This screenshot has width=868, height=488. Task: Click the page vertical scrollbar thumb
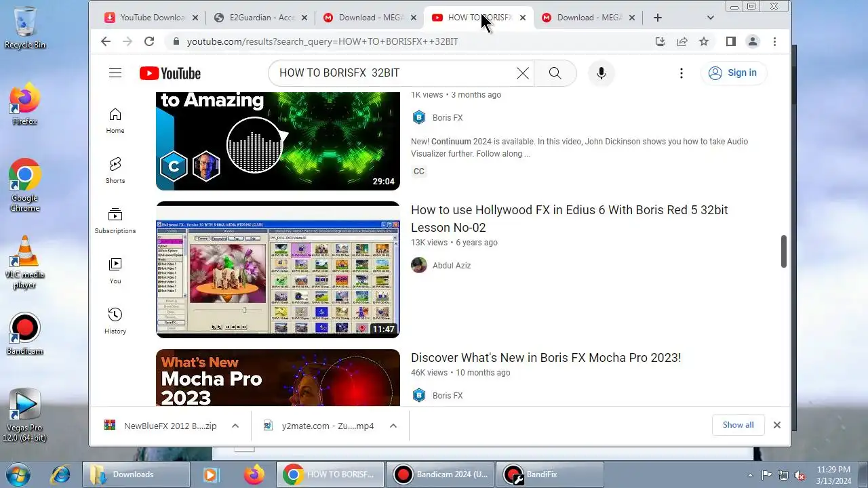click(x=784, y=251)
